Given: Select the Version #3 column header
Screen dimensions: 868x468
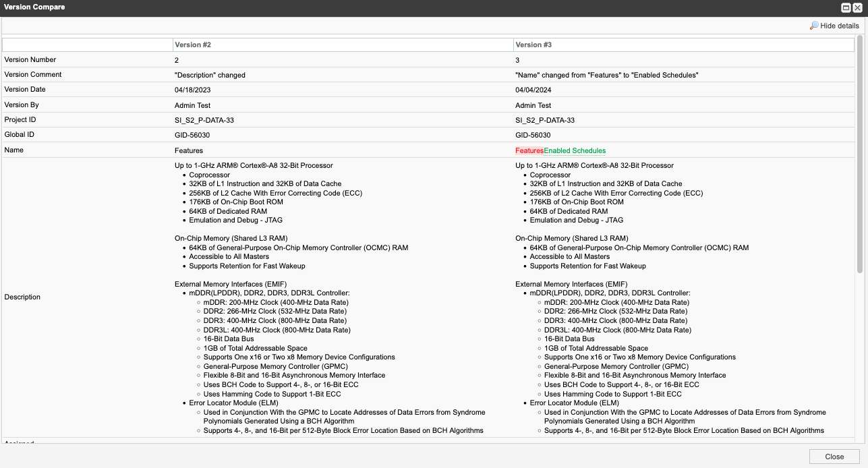Looking at the screenshot, I should click(x=684, y=45).
